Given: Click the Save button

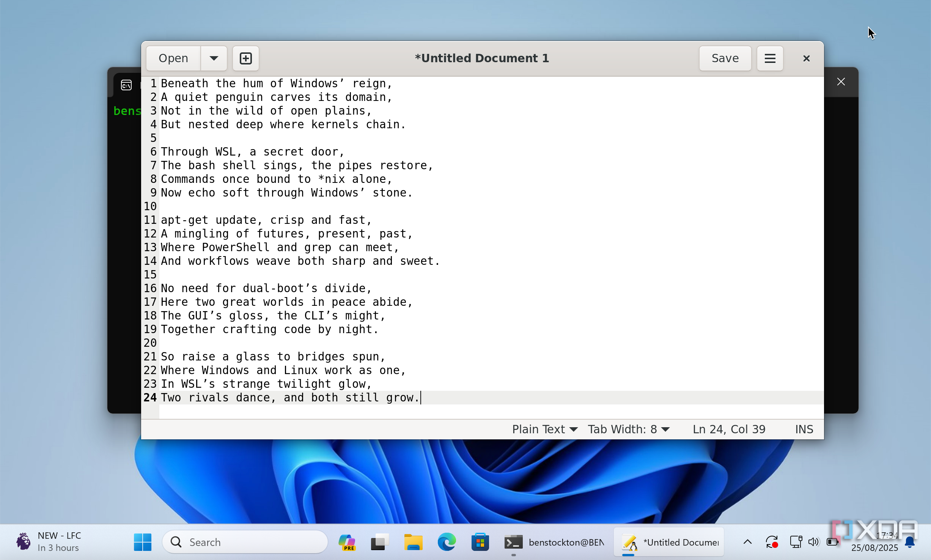Looking at the screenshot, I should click(x=725, y=58).
